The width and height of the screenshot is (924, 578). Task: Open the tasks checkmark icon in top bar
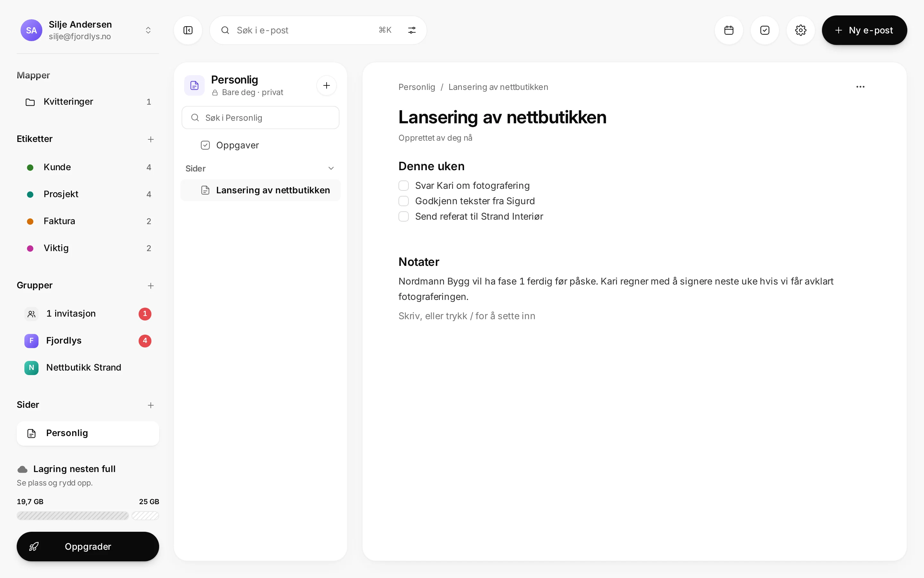click(x=765, y=30)
